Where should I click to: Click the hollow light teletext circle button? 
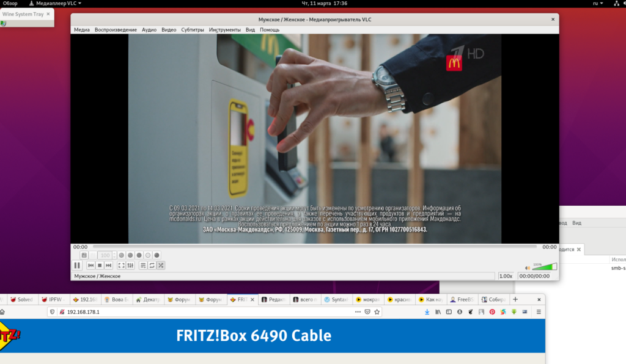pos(148,255)
